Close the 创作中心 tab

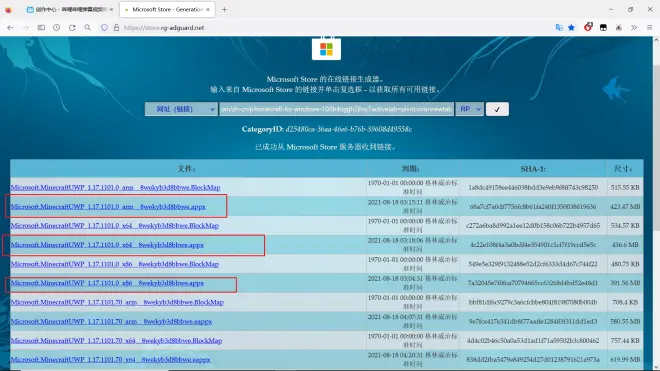[111, 9]
